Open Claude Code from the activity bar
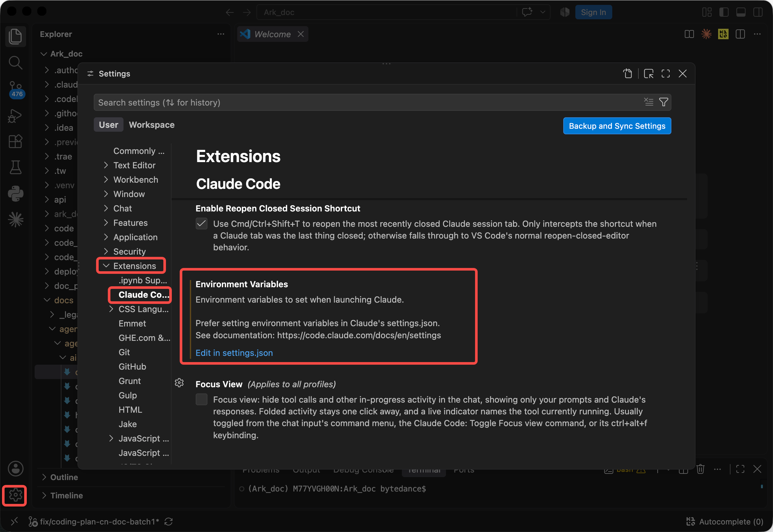Image resolution: width=773 pixels, height=532 pixels. click(15, 219)
